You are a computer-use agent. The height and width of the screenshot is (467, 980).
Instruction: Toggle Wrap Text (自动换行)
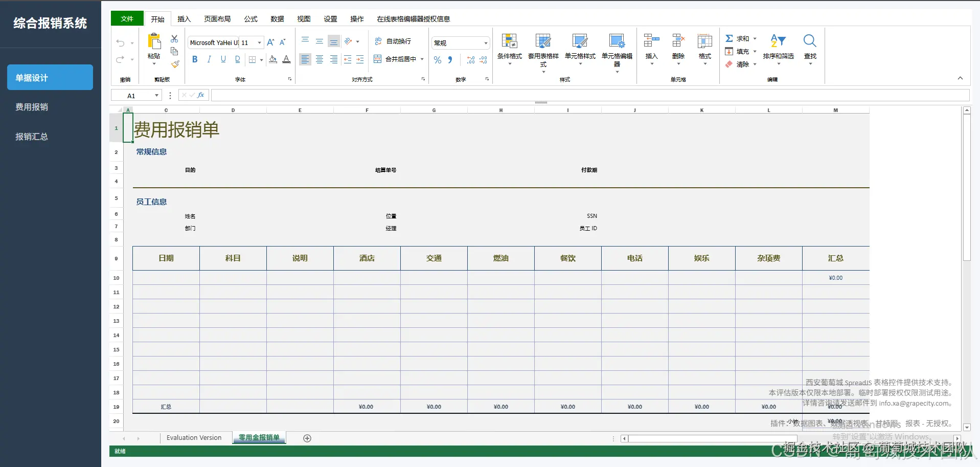[393, 41]
